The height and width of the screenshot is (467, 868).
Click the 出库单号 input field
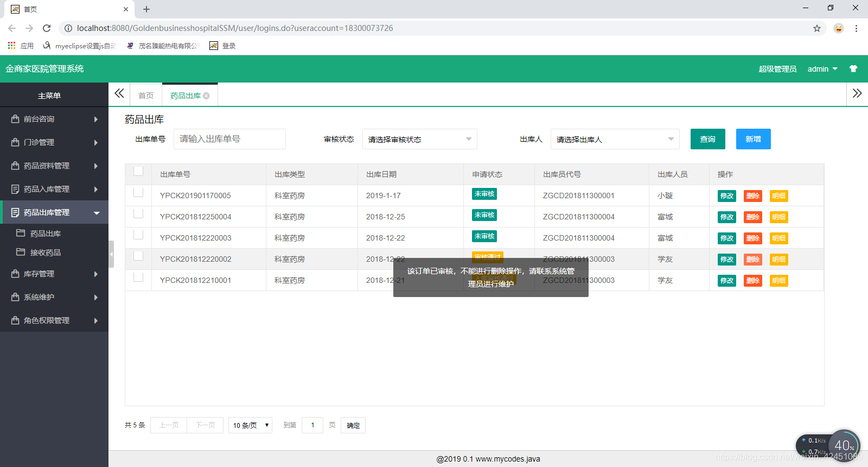point(229,139)
